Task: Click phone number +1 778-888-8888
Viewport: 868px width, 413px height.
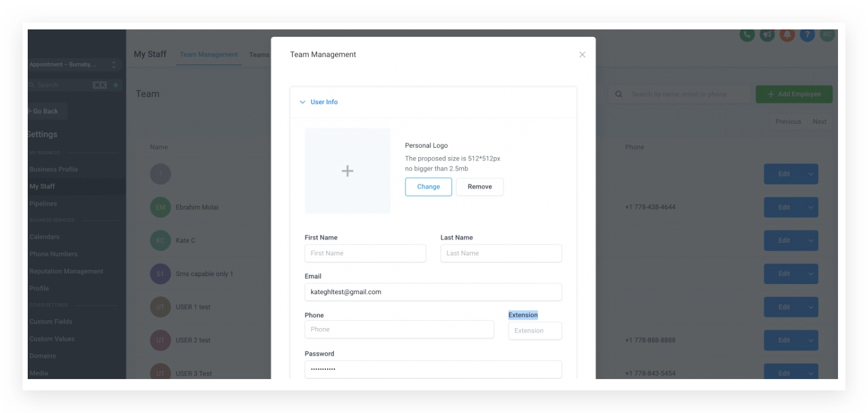Action: pos(650,341)
